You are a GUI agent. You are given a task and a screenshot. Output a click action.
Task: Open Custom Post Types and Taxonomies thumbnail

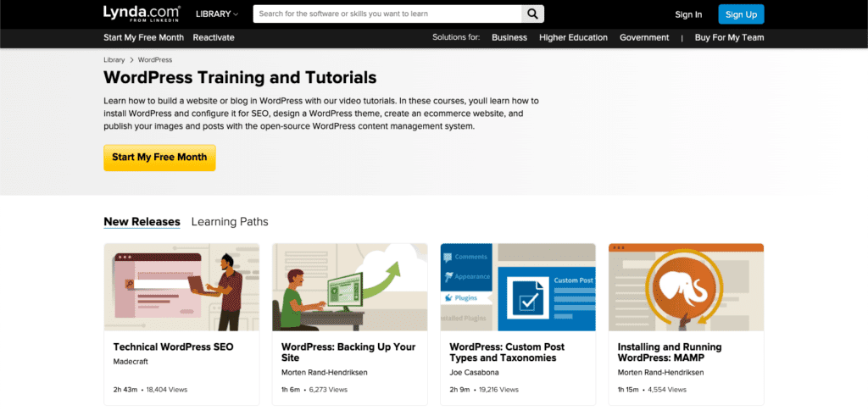pyautogui.click(x=518, y=287)
